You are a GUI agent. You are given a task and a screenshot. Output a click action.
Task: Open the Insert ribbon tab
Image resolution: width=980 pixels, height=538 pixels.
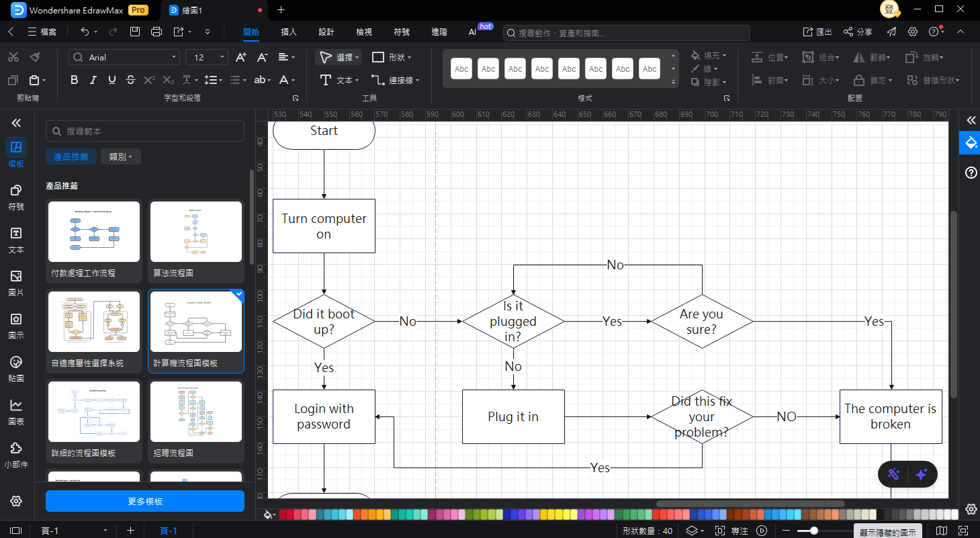tap(289, 32)
